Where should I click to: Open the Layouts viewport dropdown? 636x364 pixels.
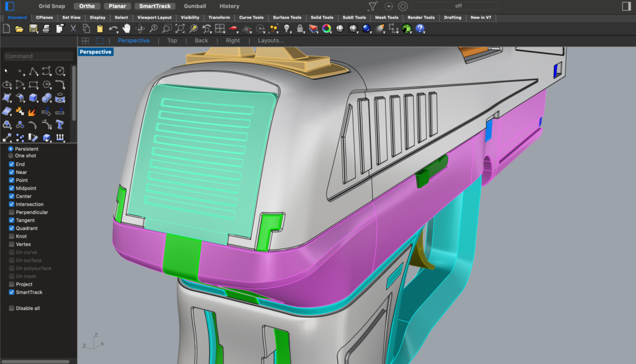coord(271,40)
